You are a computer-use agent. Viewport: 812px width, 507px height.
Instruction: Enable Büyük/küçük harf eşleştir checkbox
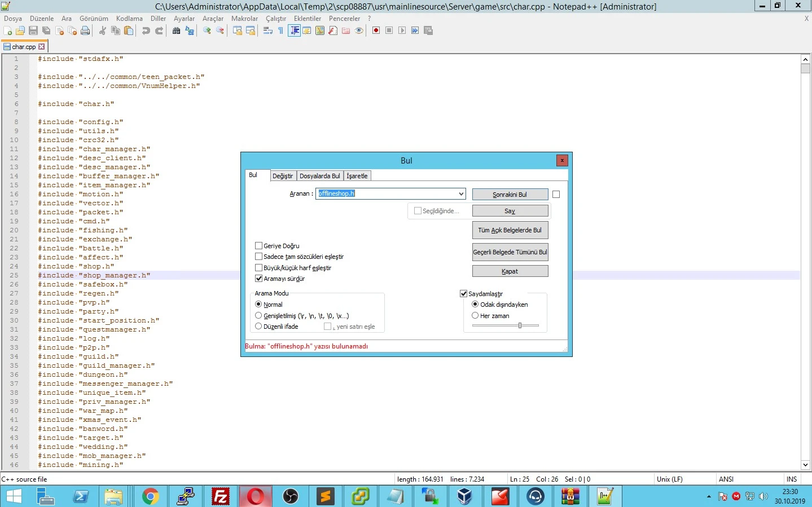click(258, 268)
